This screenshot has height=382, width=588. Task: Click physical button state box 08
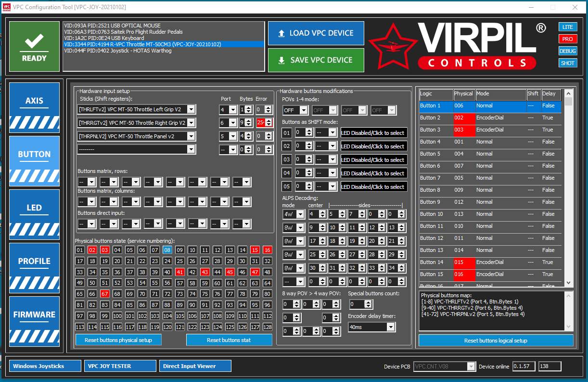pos(167,250)
